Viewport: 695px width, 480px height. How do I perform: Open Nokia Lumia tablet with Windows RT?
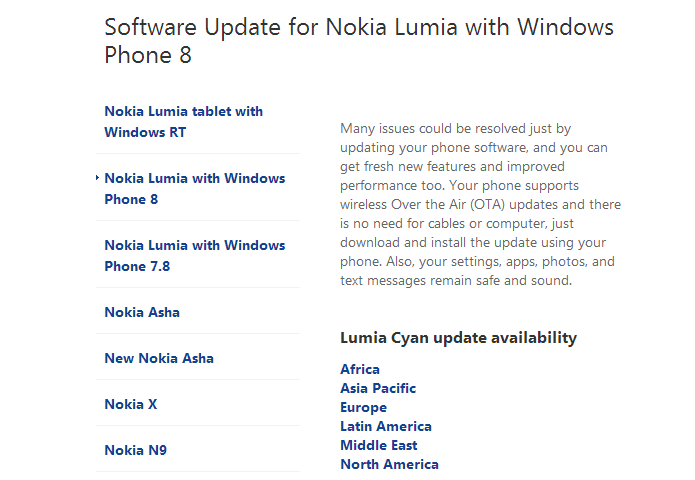pos(184,121)
